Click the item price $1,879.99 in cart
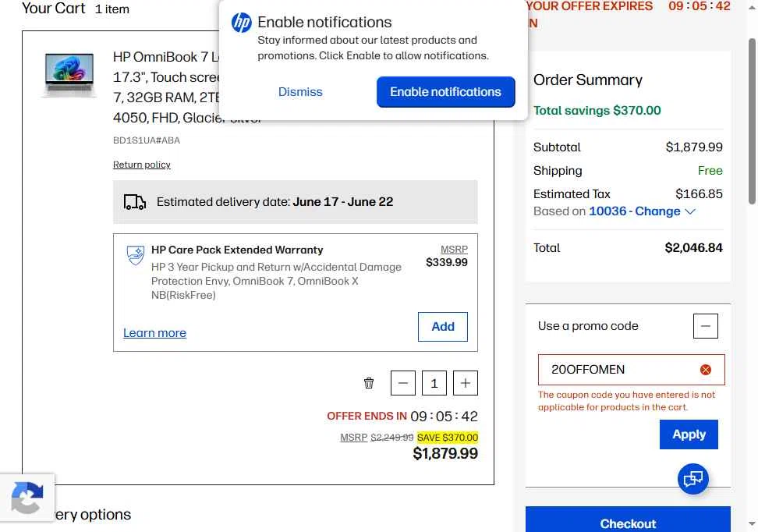758x532 pixels. [445, 454]
